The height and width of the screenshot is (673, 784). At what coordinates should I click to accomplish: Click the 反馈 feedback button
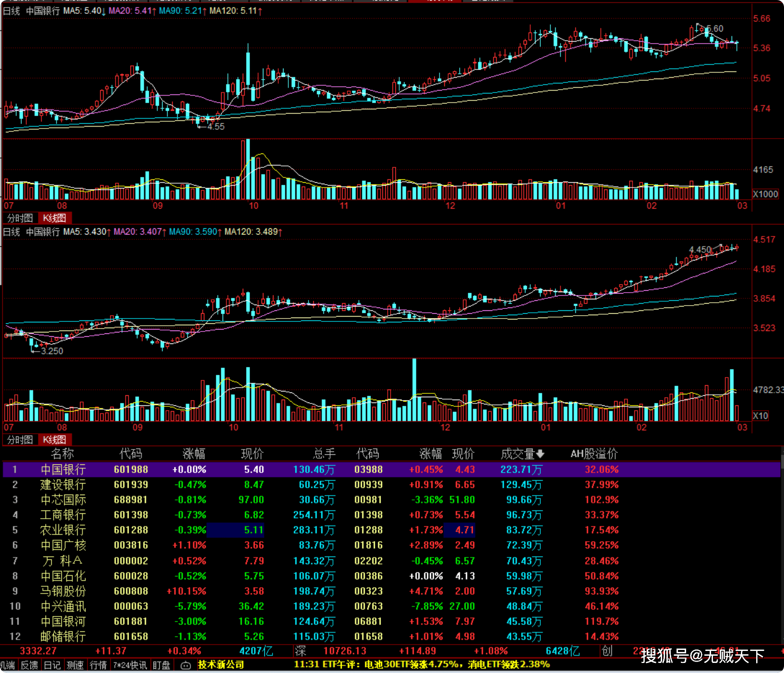coord(29,665)
